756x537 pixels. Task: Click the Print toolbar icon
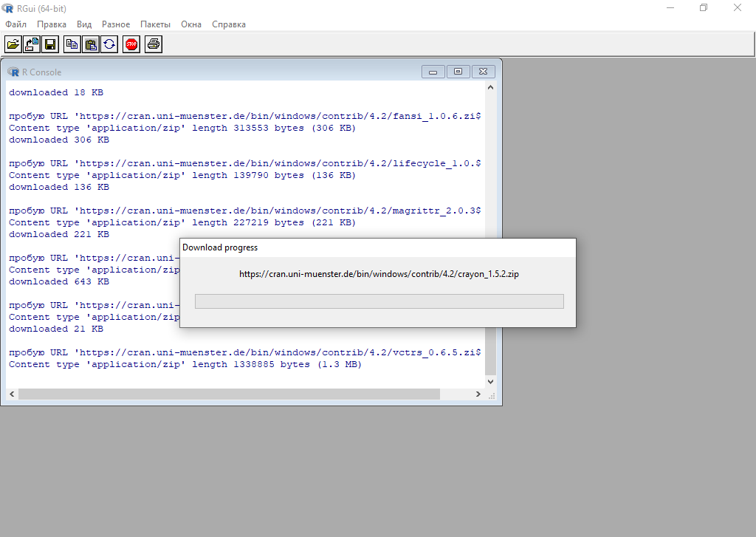point(153,44)
